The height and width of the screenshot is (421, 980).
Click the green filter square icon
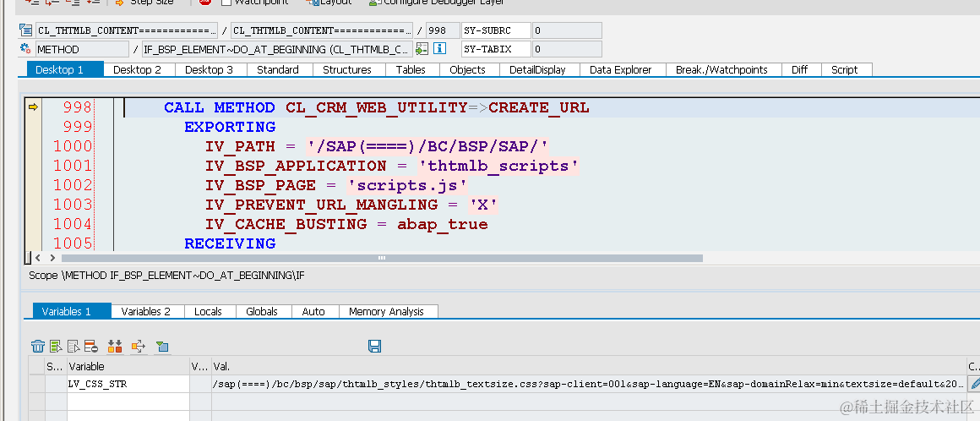pyautogui.click(x=162, y=346)
